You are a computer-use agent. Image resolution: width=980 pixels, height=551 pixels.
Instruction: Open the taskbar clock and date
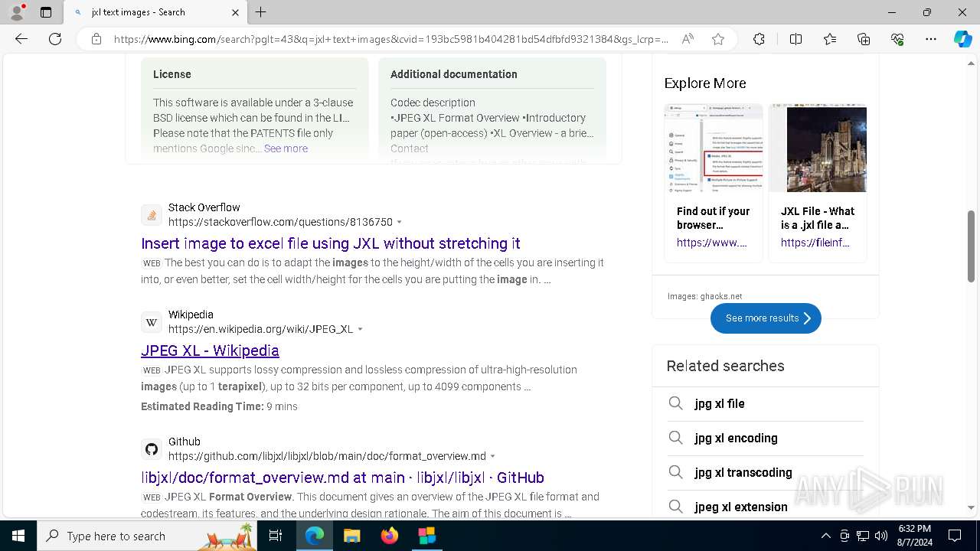click(915, 536)
